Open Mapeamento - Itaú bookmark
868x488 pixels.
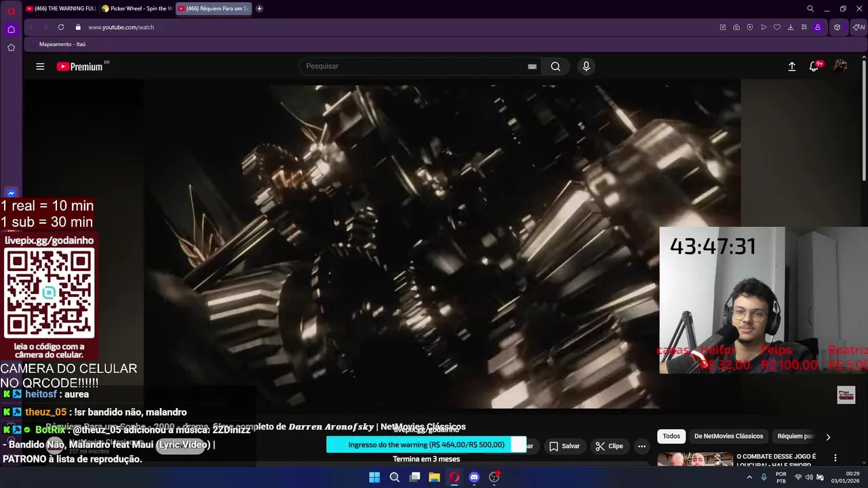[x=57, y=44]
